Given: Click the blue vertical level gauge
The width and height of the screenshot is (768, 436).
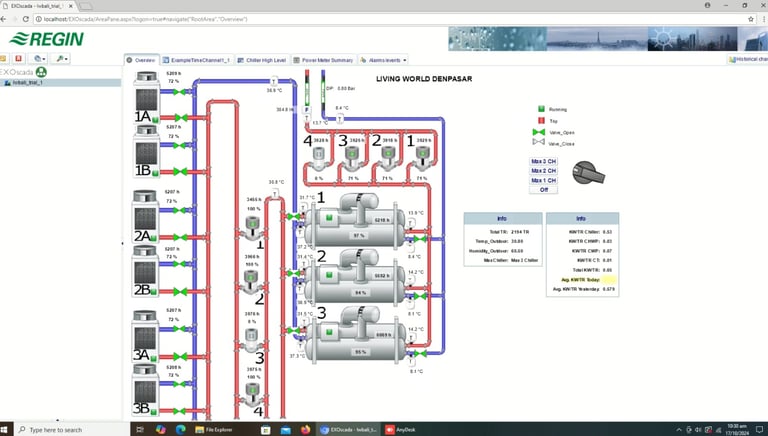Looking at the screenshot, I should click(323, 92).
